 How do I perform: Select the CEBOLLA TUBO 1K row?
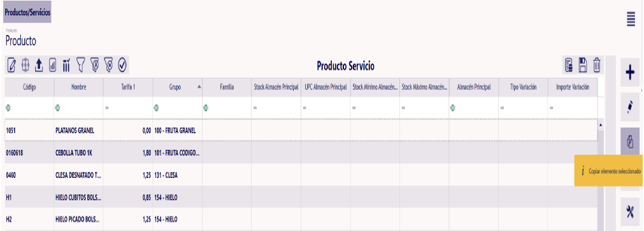[301, 153]
